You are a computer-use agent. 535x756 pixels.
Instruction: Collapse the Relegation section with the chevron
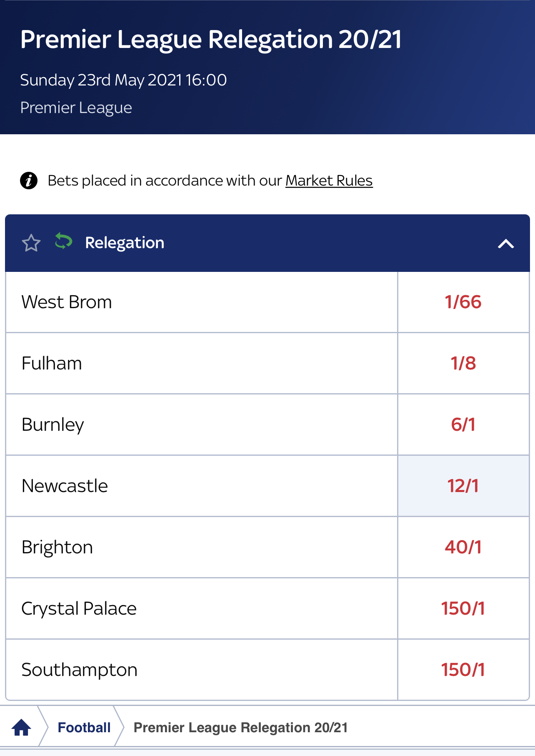point(506,244)
